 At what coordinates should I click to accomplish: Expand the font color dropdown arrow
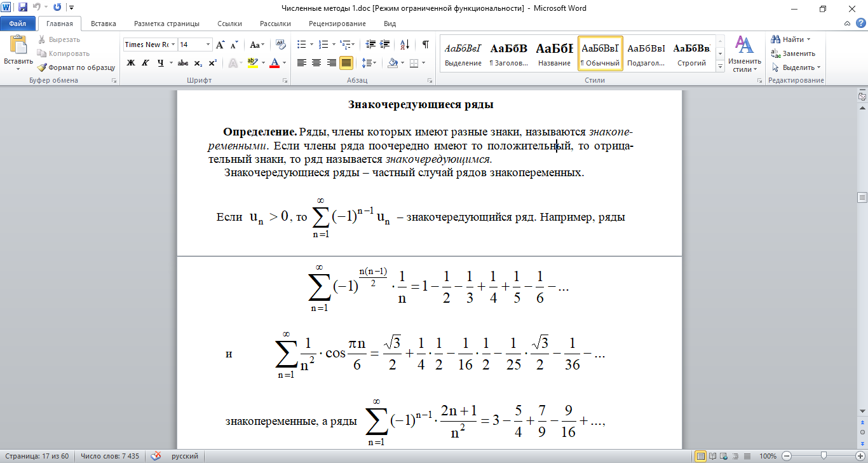284,63
